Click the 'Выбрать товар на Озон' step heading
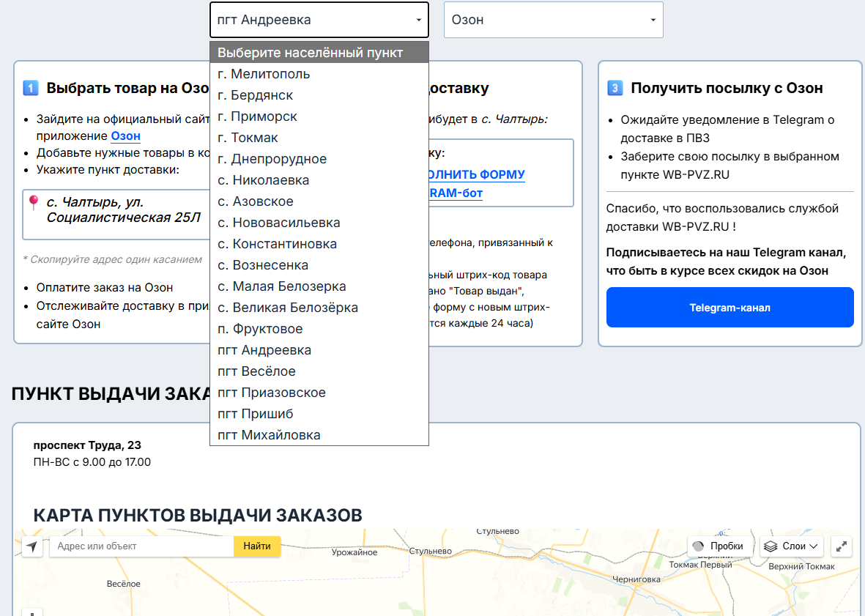The width and height of the screenshot is (865, 616). (x=127, y=88)
